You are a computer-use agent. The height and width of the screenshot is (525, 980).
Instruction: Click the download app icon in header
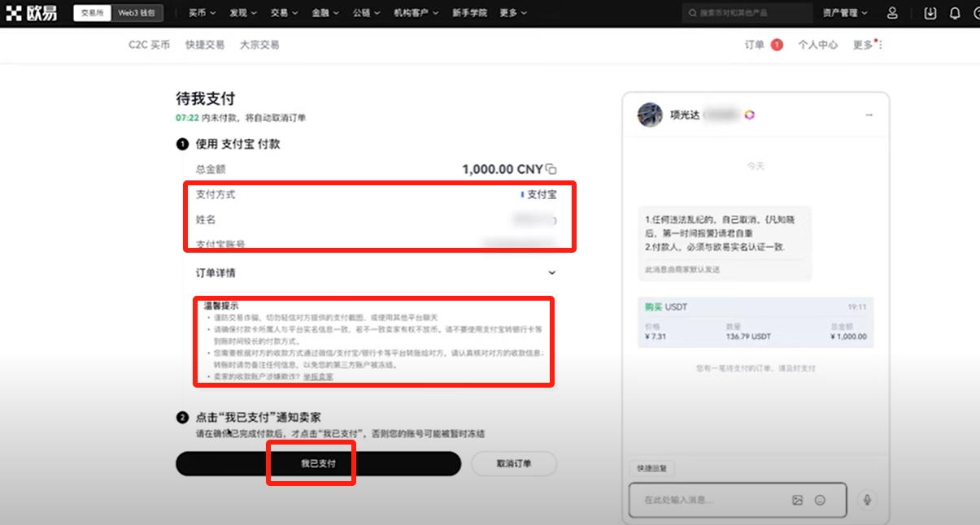[930, 13]
